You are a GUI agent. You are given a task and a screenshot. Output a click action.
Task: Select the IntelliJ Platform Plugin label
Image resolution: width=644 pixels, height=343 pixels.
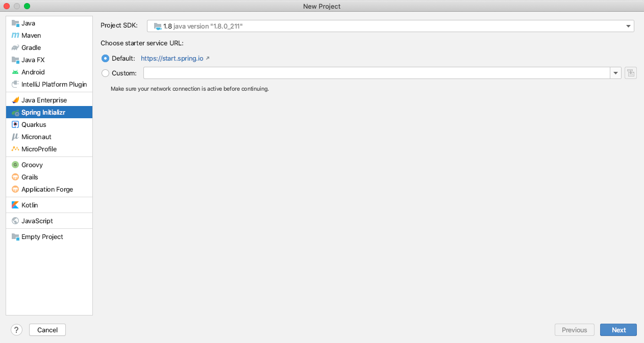pyautogui.click(x=54, y=84)
